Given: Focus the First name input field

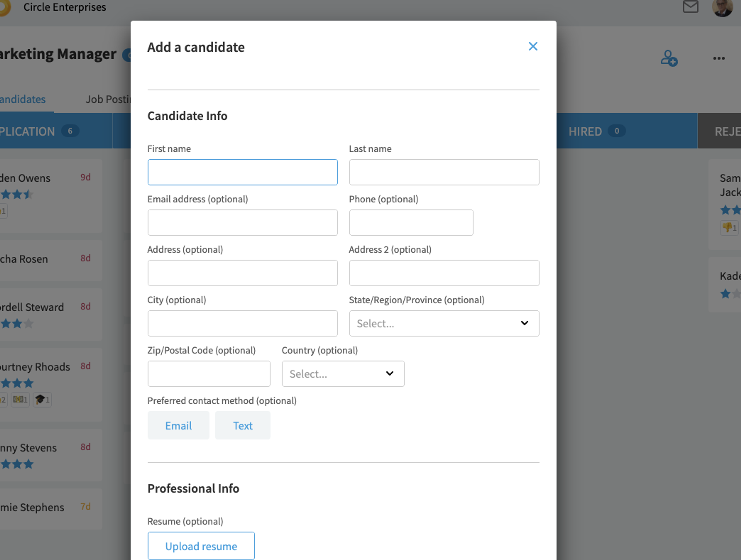Looking at the screenshot, I should coord(243,172).
